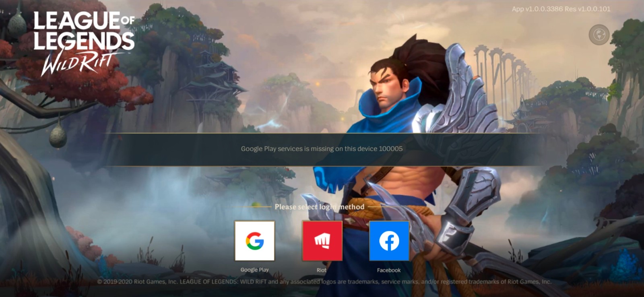
Task: Sign in with the Google icon
Action: (254, 241)
